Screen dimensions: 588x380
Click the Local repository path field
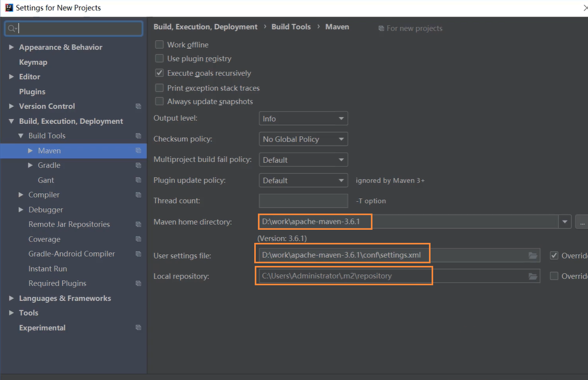[x=399, y=276]
